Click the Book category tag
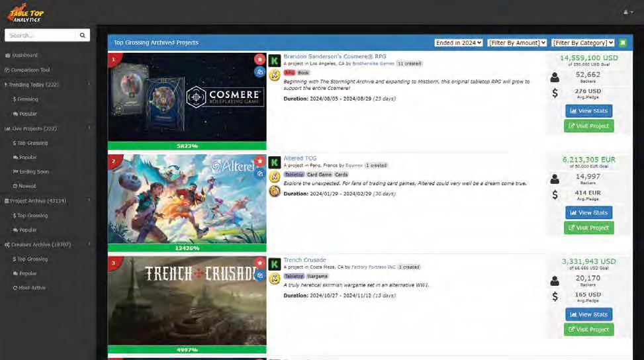This screenshot has height=360, width=644. click(x=303, y=73)
